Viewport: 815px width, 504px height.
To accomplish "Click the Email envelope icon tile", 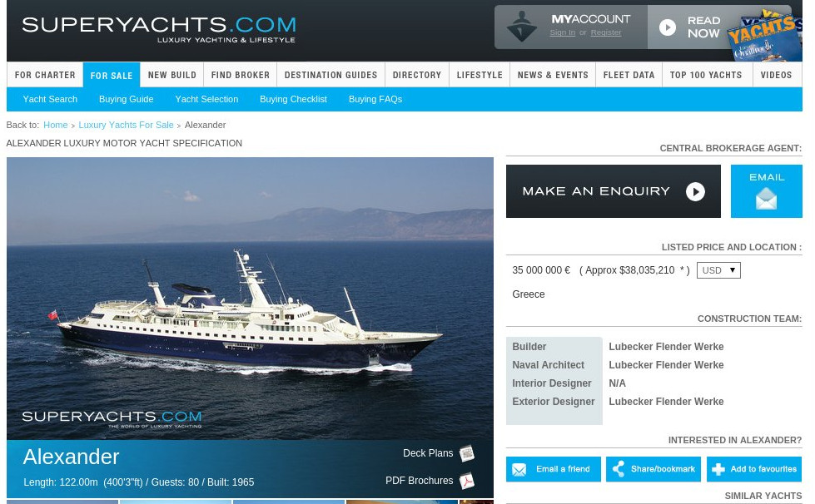I will coord(766,191).
